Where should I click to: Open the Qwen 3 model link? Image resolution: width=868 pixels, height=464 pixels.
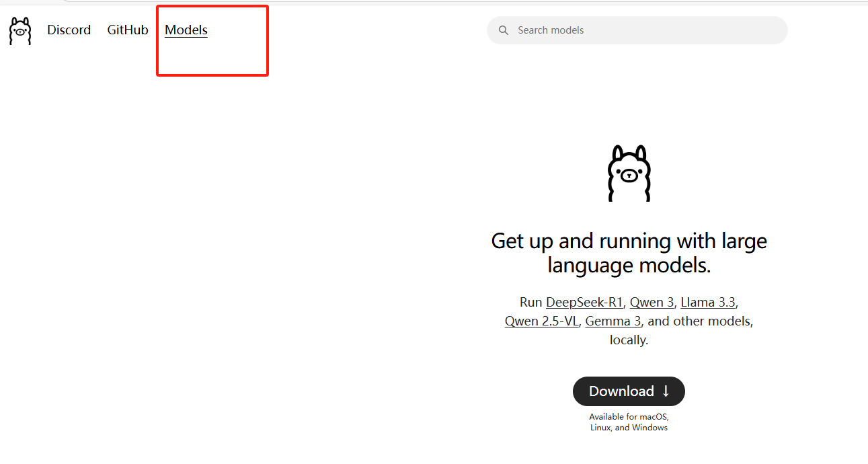click(x=652, y=302)
